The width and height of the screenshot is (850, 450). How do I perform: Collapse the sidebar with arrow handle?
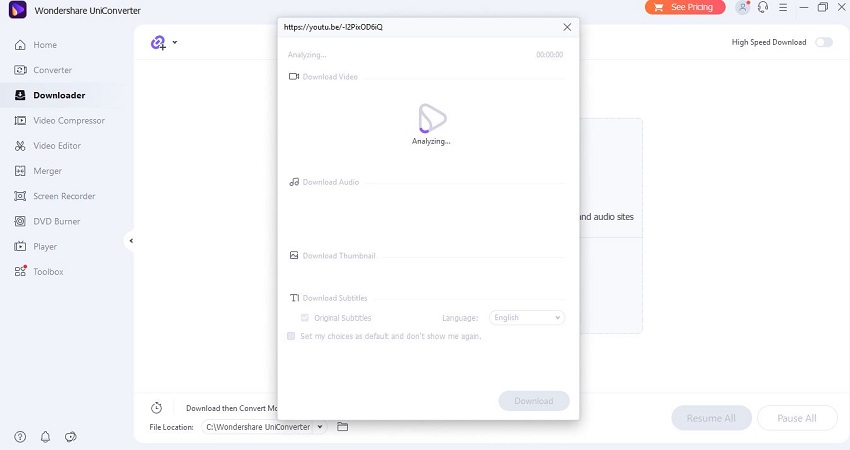[x=131, y=241]
